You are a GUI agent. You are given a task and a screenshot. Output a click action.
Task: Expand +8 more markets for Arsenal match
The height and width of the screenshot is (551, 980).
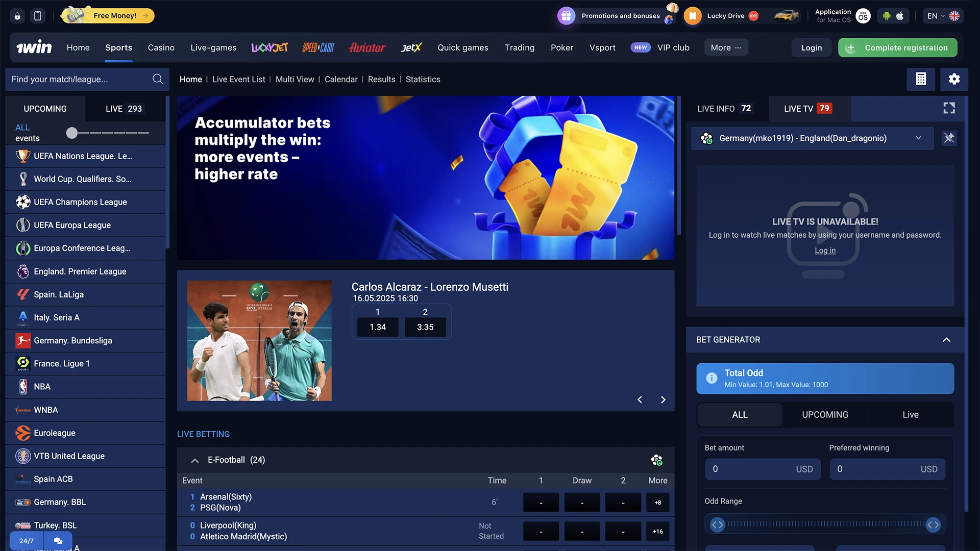657,503
